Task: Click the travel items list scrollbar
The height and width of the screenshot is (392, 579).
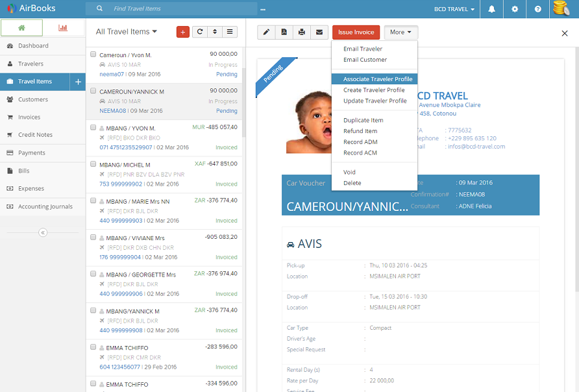Action: 243,103
